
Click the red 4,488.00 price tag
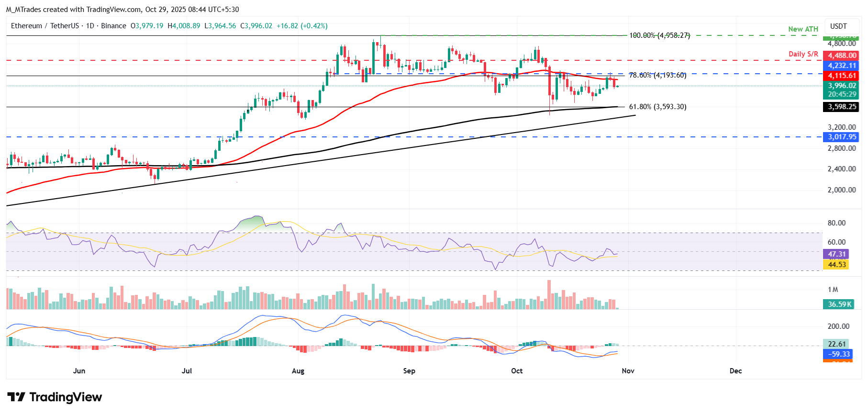[x=842, y=56]
